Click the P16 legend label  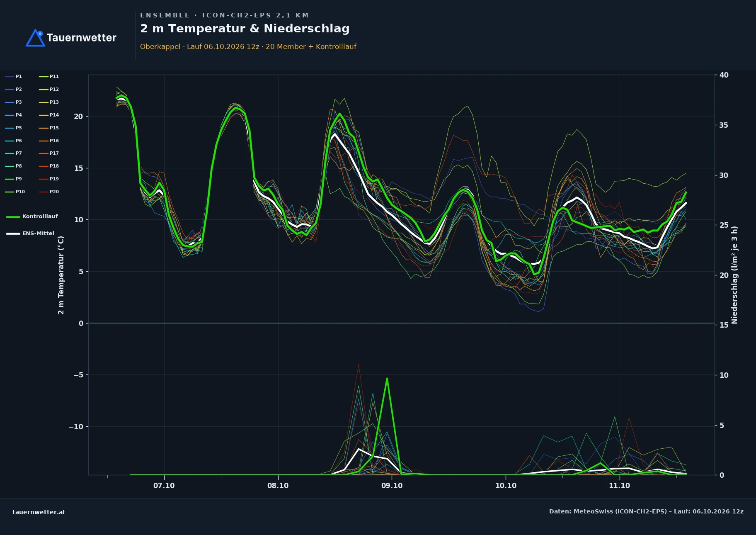tap(54, 141)
